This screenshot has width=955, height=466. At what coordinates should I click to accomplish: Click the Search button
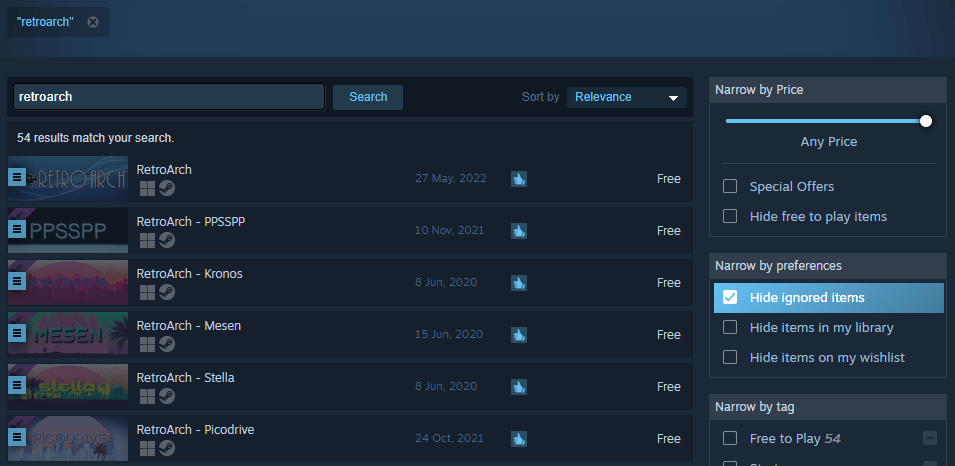click(x=368, y=97)
